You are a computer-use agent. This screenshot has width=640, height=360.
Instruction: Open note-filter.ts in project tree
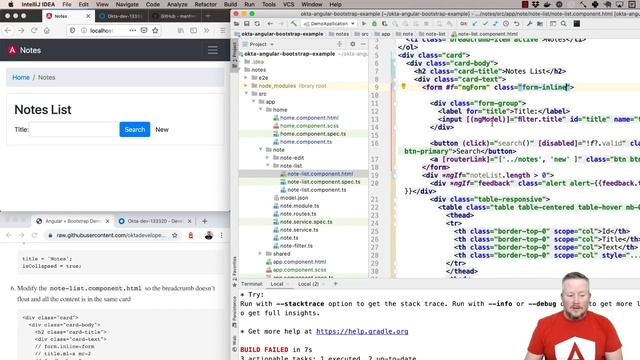click(296, 246)
